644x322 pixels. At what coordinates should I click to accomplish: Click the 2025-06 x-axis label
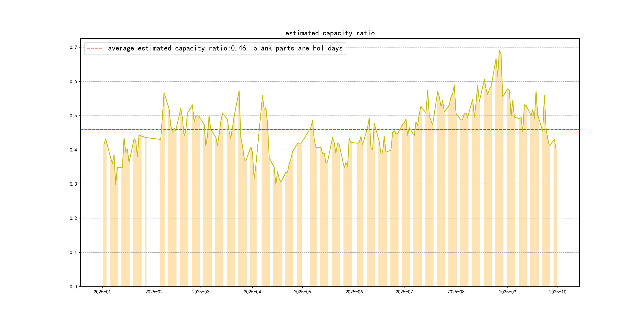354,292
